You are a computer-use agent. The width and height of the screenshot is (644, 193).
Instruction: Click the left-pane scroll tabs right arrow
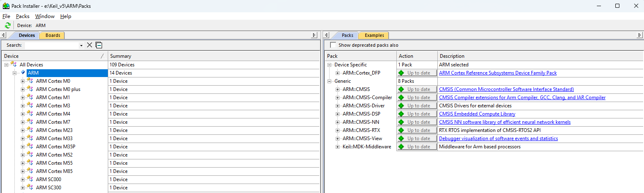tap(314, 35)
